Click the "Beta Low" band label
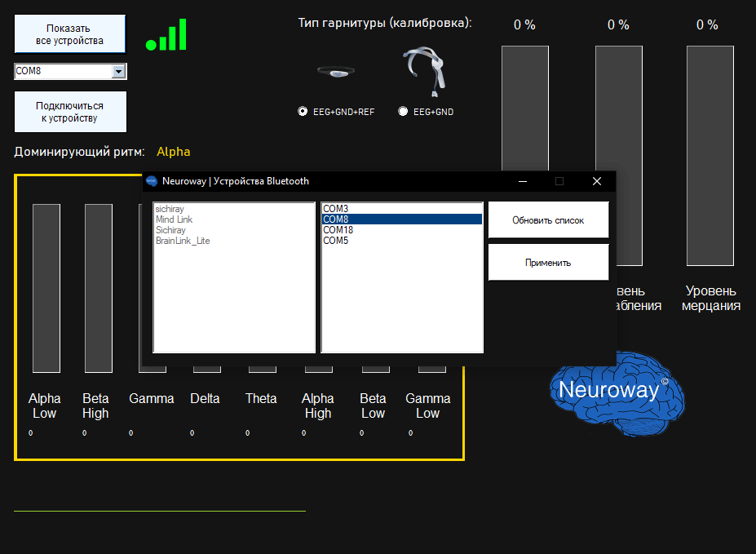Viewport: 756px width, 554px height. pyautogui.click(x=374, y=406)
